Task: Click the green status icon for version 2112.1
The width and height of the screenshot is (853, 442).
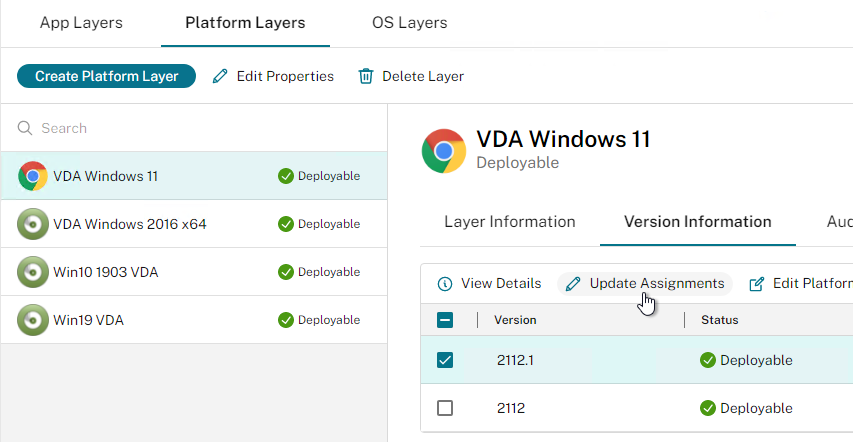Action: click(708, 360)
